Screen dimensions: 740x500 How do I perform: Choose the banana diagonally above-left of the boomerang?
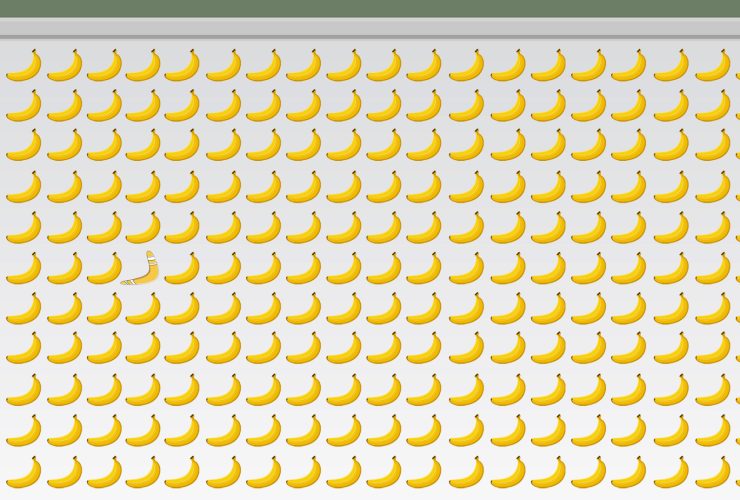pos(104,227)
